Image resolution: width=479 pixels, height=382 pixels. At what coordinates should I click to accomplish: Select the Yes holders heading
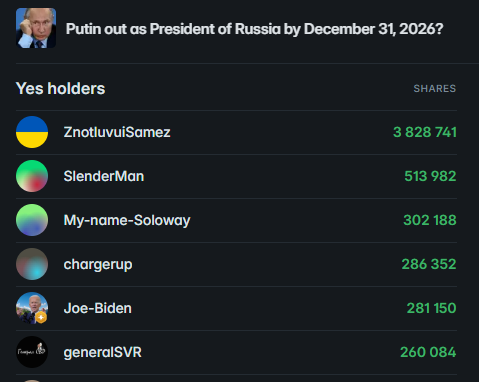[60, 89]
